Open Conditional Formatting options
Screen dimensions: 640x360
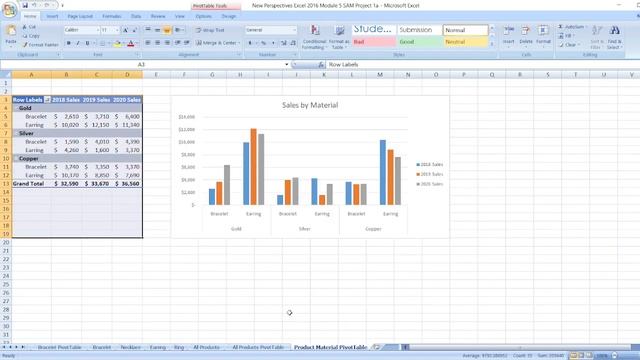[x=314, y=37]
